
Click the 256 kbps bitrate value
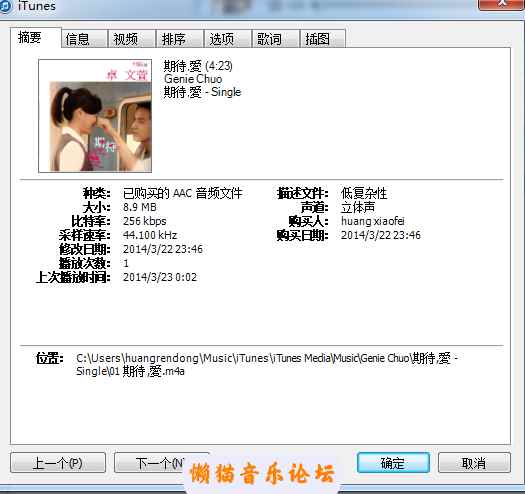[145, 221]
